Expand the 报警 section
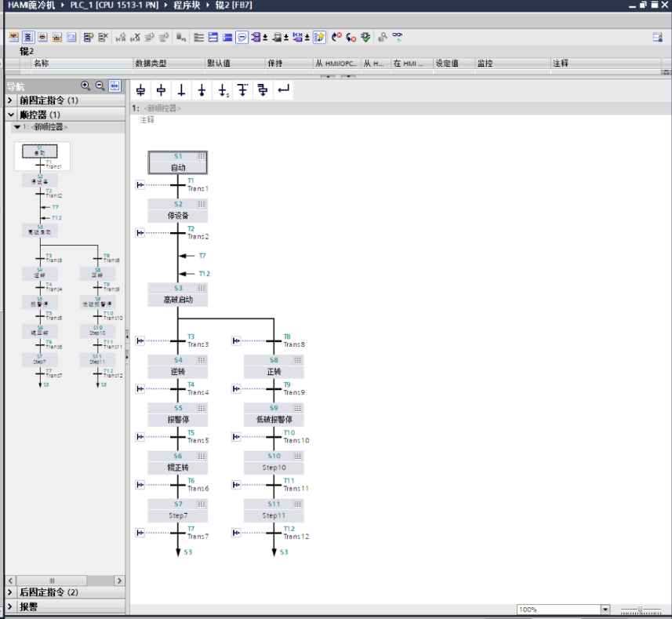This screenshot has width=672, height=619. point(10,606)
